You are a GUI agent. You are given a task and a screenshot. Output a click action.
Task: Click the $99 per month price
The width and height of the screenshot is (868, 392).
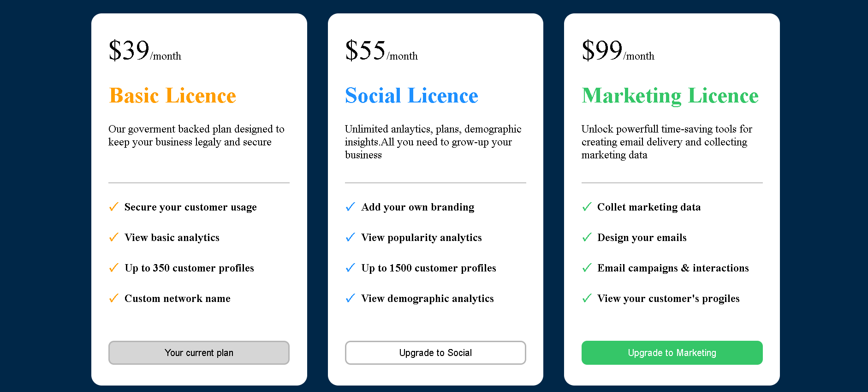[618, 50]
